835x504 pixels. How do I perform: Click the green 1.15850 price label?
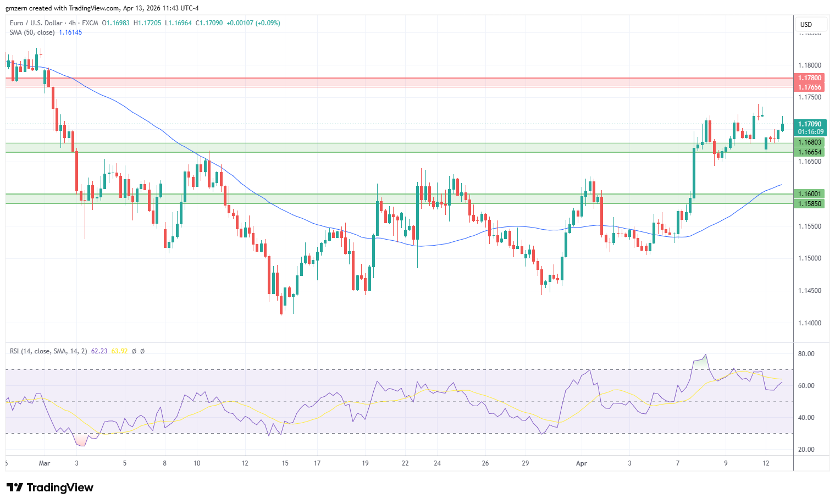pos(810,204)
